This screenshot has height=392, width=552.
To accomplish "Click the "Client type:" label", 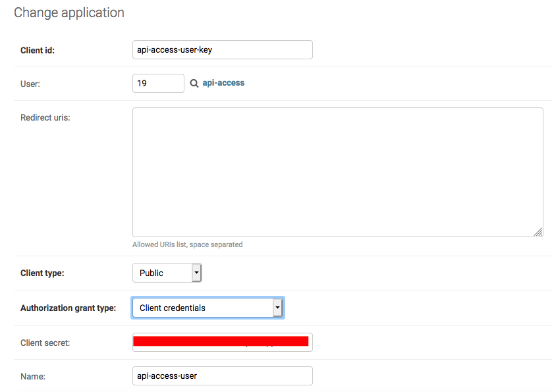I will point(42,273).
